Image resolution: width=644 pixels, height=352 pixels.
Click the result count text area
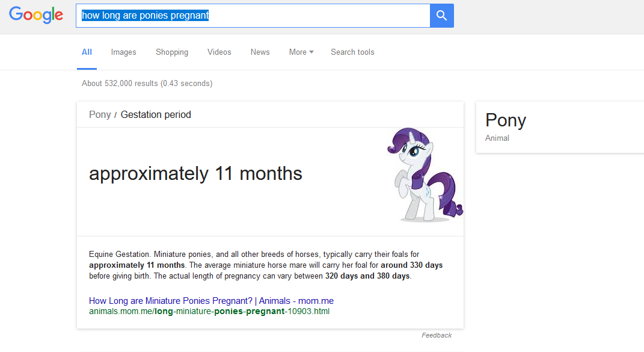[x=147, y=83]
